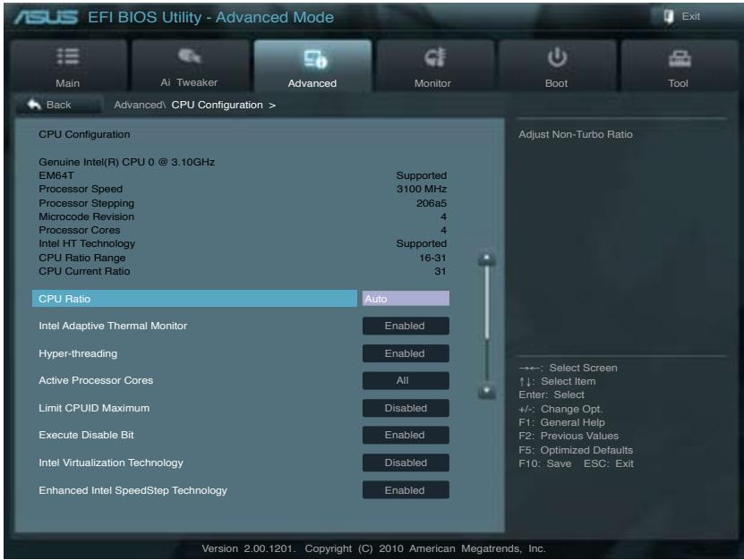Click the Execute Disable Bit label

86,435
